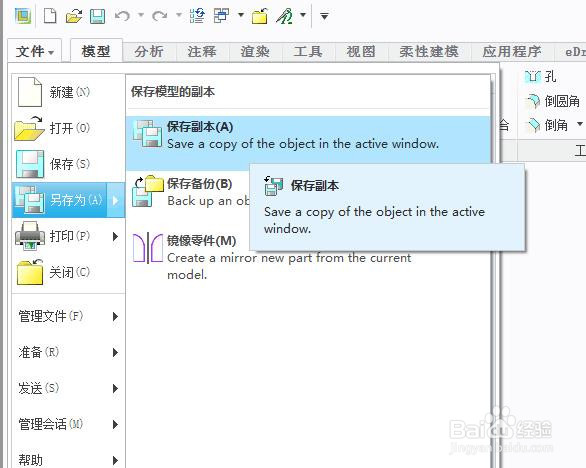Switch to the 工具 tab
Image resolution: width=586 pixels, height=468 pixels.
click(308, 51)
